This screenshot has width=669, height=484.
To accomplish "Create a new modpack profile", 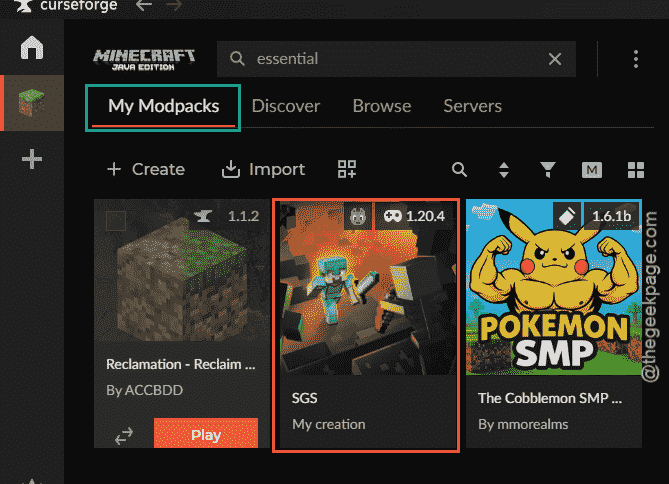I will pos(146,169).
